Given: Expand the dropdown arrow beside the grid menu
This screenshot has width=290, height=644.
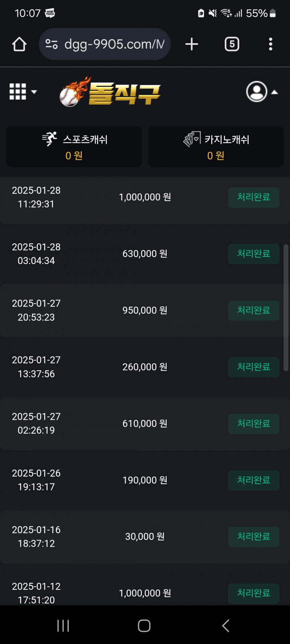Looking at the screenshot, I should click(x=34, y=92).
